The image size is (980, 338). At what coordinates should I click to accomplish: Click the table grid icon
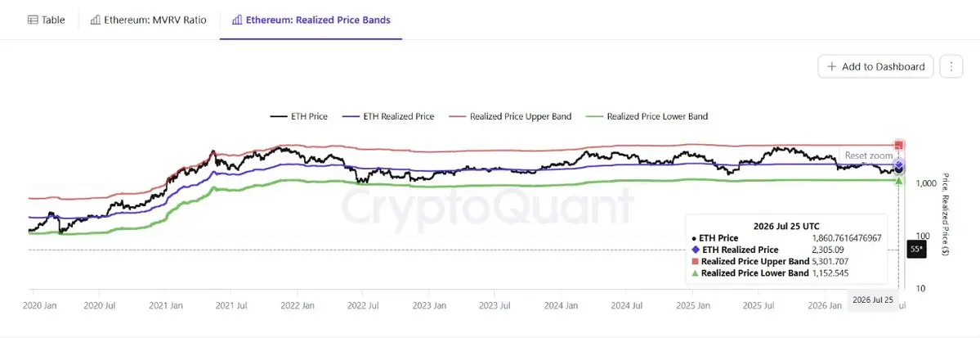pos(34,20)
